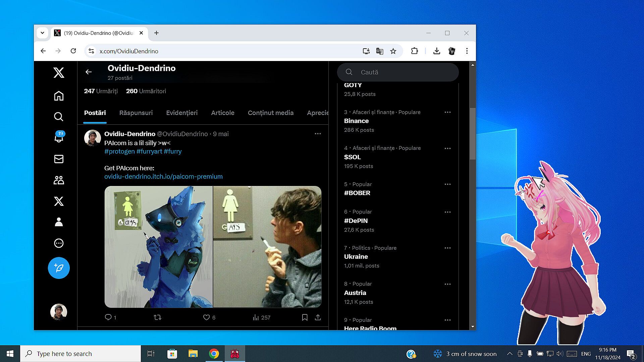
Task: Bookmark the PAIcom post
Action: coord(305,317)
